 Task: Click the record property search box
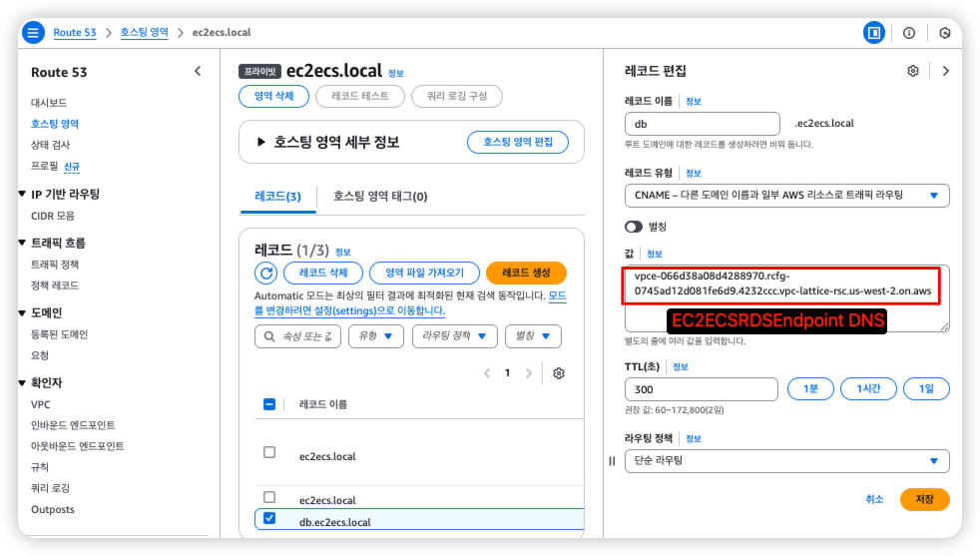click(298, 336)
